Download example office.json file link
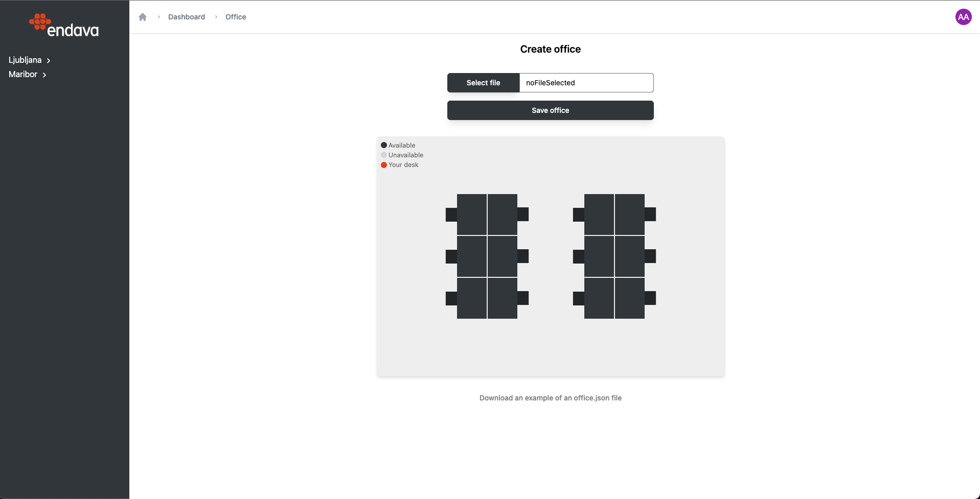This screenshot has width=980, height=499. coord(551,398)
